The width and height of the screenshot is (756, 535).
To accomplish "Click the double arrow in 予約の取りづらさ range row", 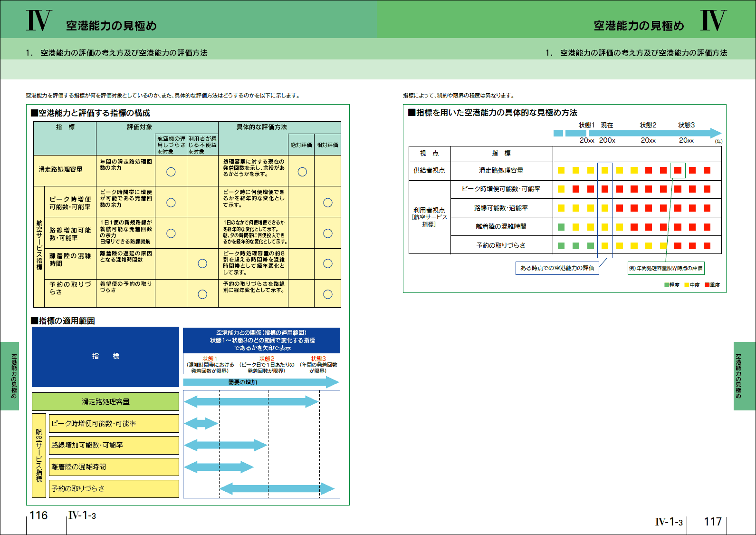I will point(277,488).
